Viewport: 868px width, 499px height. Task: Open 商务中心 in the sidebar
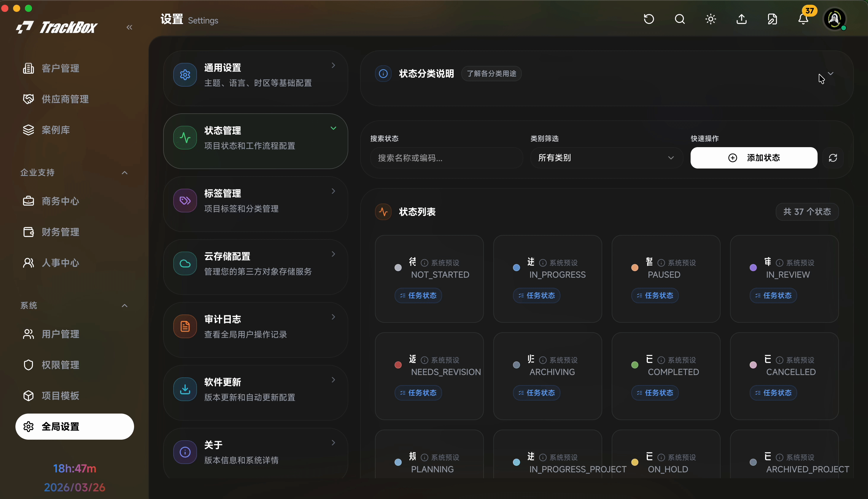[x=75, y=201]
